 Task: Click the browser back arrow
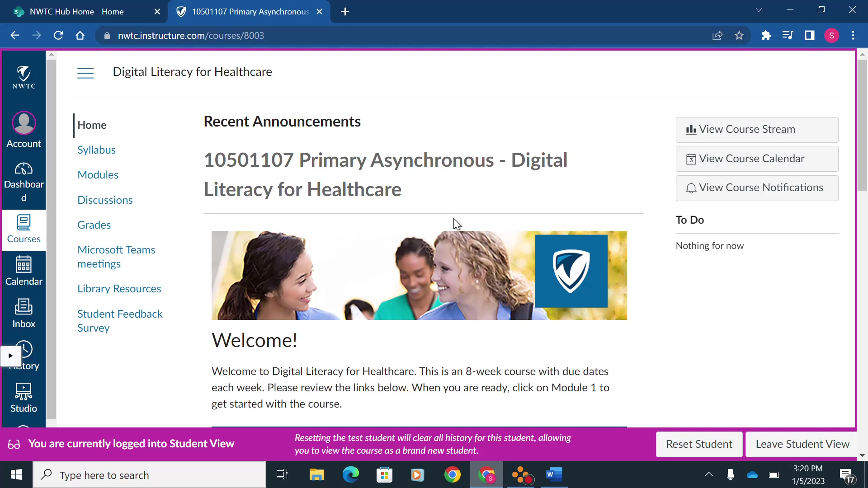pos(15,35)
